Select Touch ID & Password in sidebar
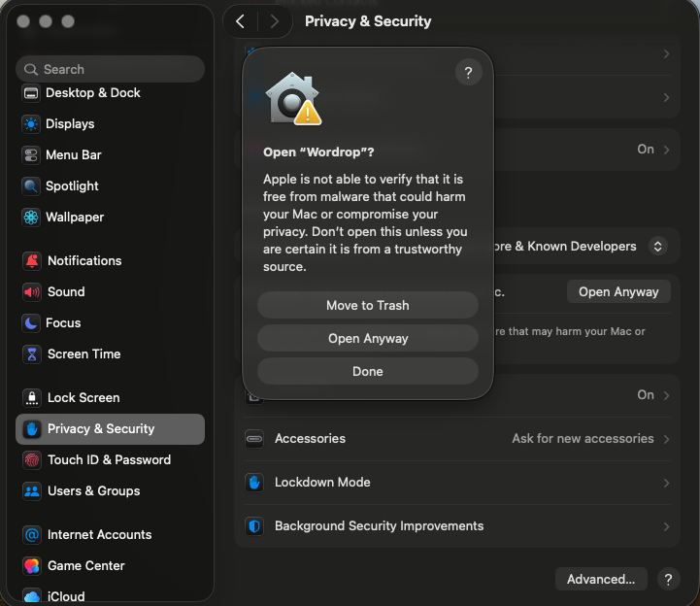 coord(111,460)
